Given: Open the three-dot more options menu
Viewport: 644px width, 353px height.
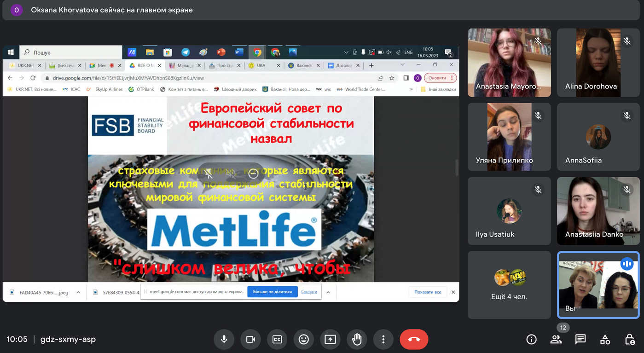Looking at the screenshot, I should click(x=383, y=340).
